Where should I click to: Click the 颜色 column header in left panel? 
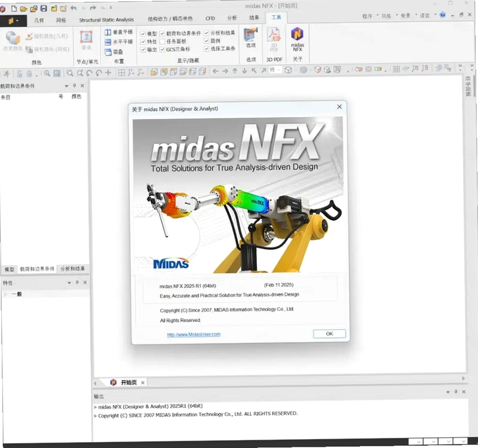(x=76, y=96)
